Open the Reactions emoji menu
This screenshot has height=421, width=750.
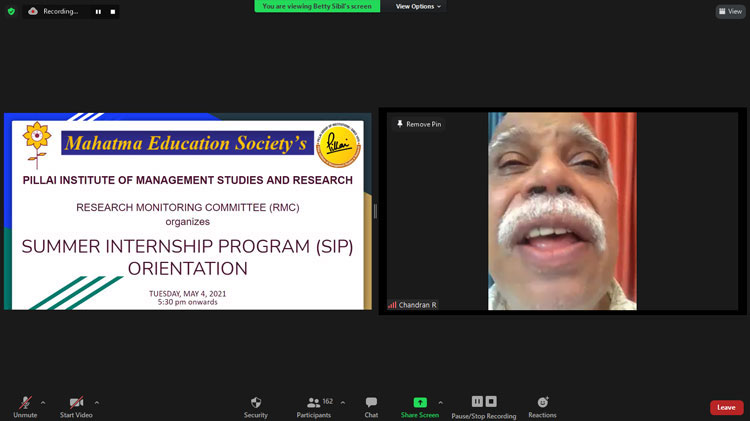(543, 403)
